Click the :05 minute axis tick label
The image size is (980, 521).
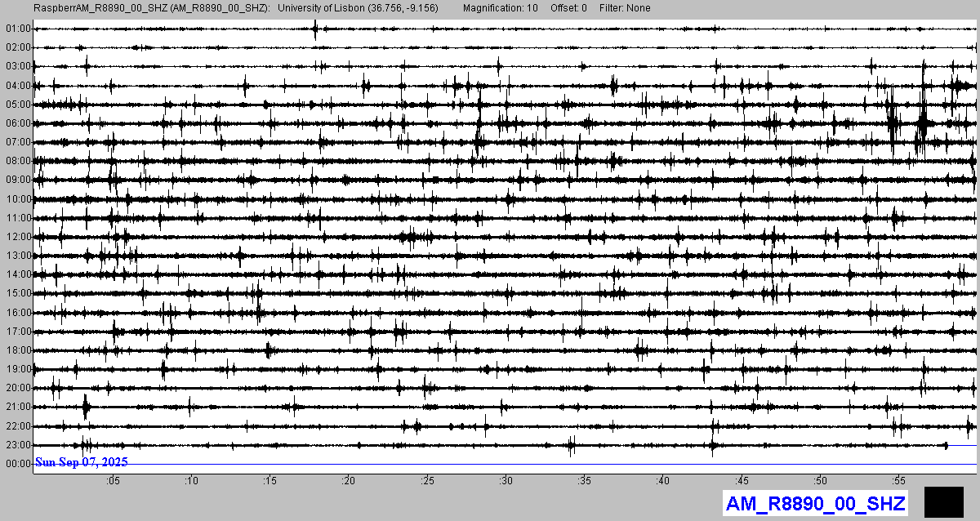pos(113,481)
